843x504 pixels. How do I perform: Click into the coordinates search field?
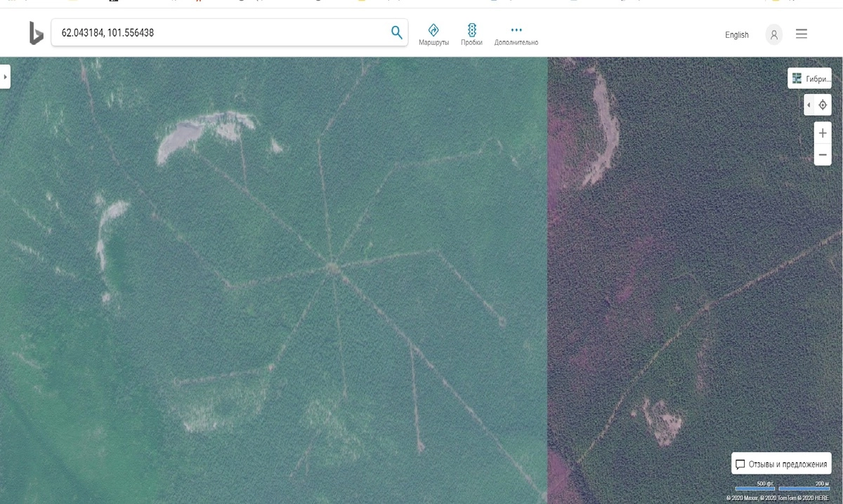tap(218, 33)
